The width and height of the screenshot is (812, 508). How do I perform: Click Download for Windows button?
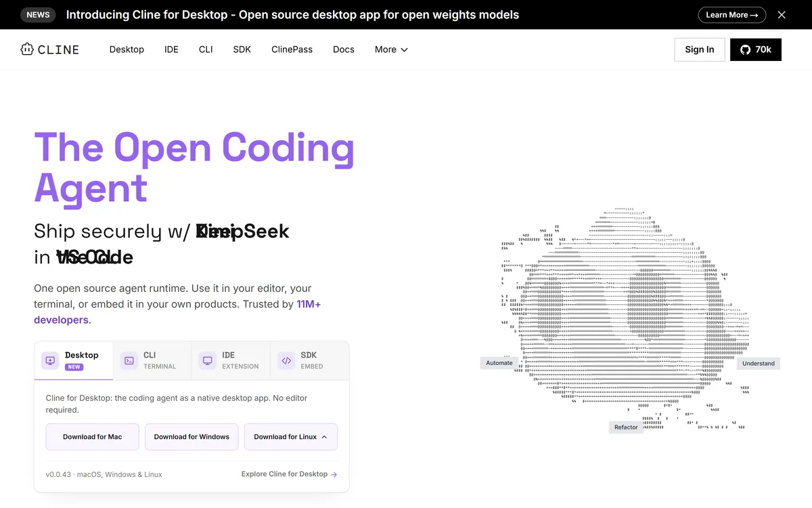[191, 437]
